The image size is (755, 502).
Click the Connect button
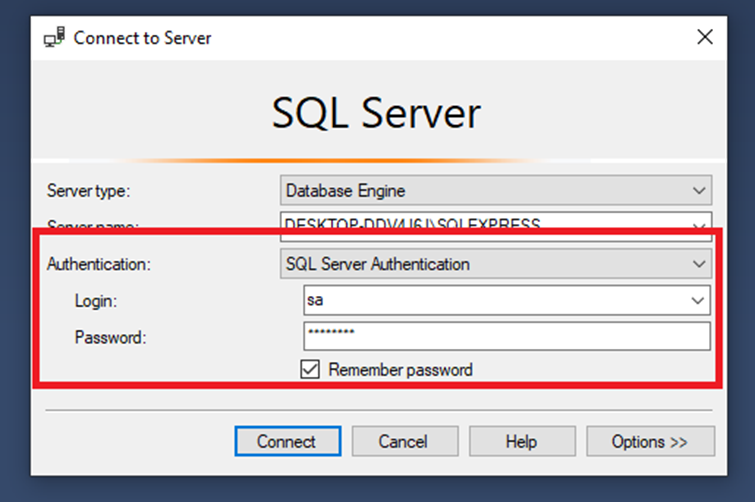(288, 441)
